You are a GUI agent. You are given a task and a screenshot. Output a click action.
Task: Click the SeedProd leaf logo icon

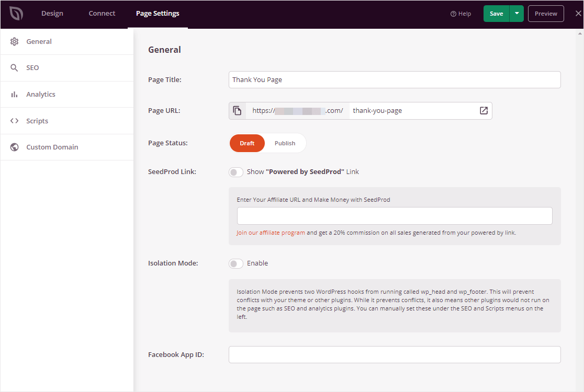click(x=16, y=14)
